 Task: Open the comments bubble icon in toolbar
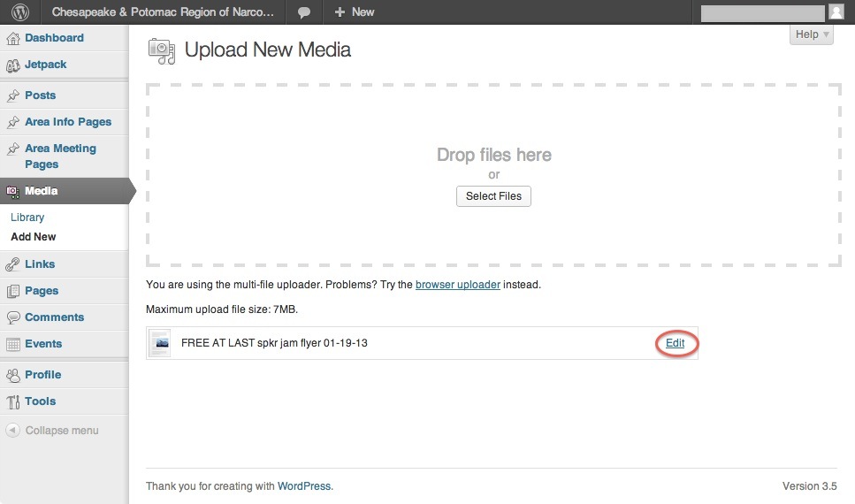point(304,12)
